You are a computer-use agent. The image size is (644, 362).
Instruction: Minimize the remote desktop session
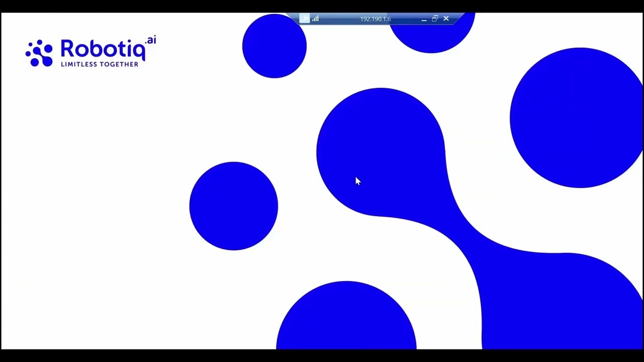(424, 19)
